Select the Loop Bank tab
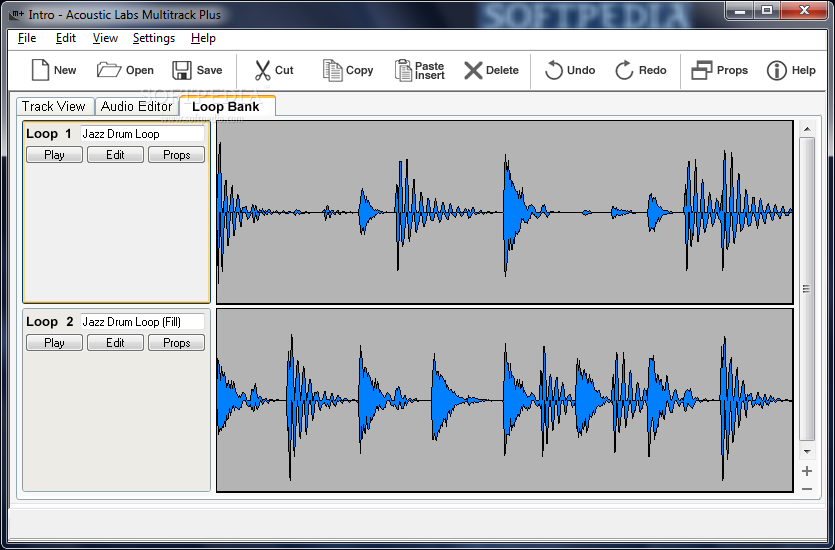This screenshot has height=550, width=835. click(226, 106)
